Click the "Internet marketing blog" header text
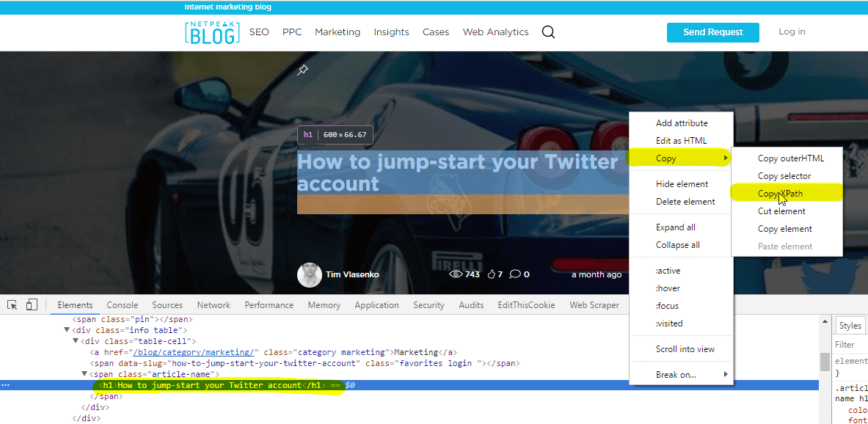Screen dimensions: 868x424 tap(228, 7)
